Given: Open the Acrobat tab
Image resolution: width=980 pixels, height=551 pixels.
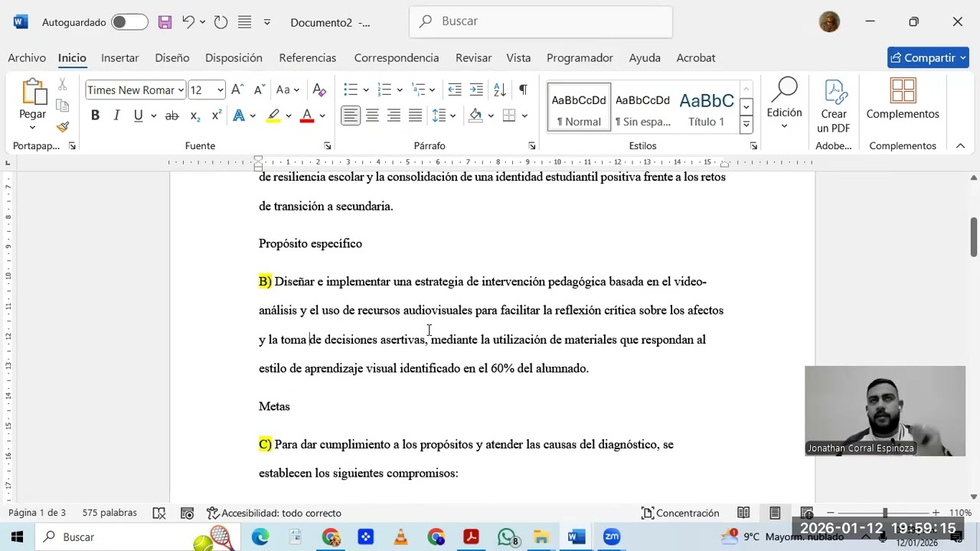Looking at the screenshot, I should tap(696, 58).
